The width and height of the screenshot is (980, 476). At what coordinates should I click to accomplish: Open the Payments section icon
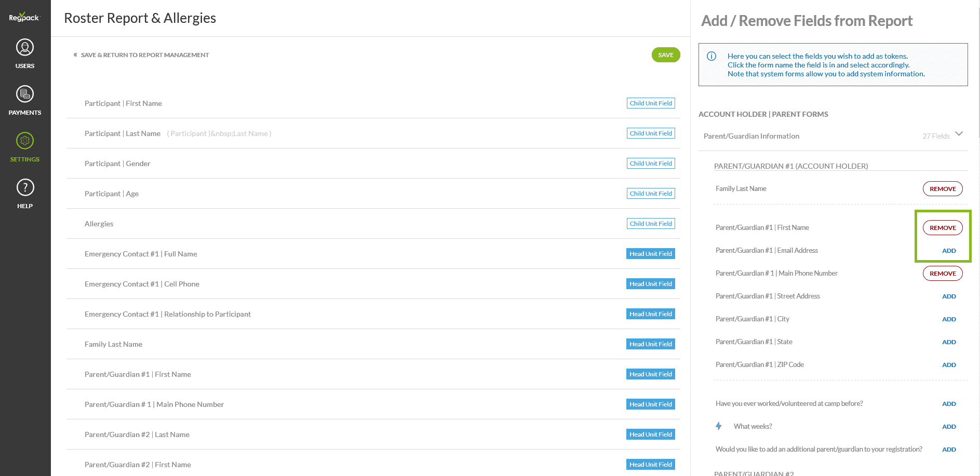(x=25, y=94)
